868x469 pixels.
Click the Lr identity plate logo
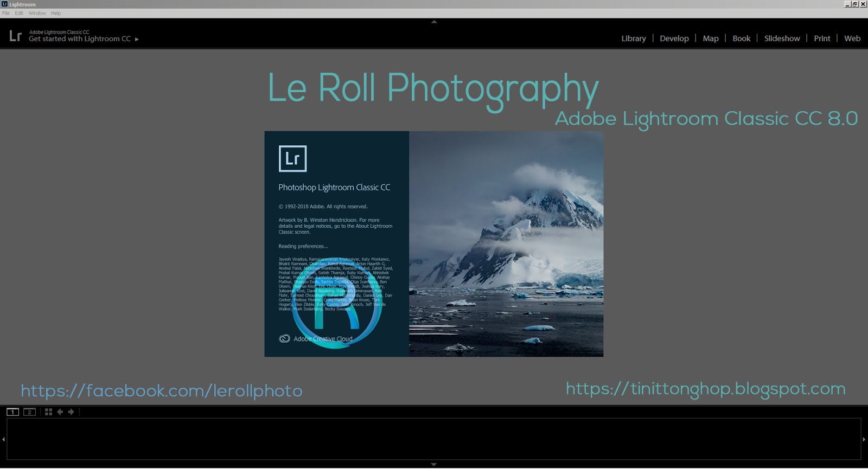pyautogui.click(x=16, y=36)
